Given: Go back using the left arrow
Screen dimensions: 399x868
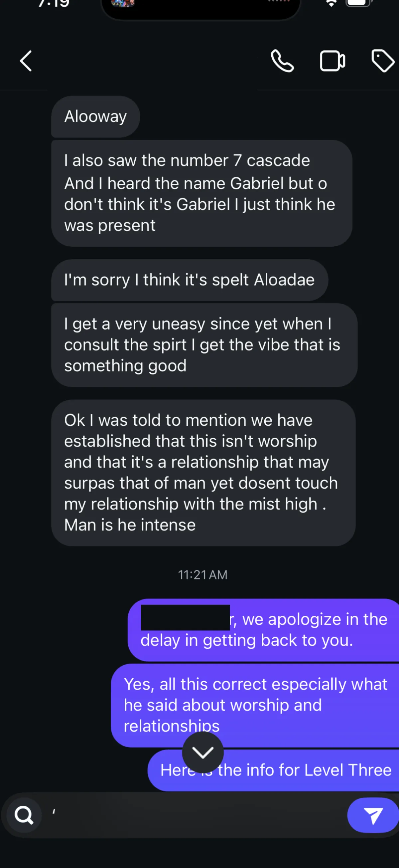Looking at the screenshot, I should [26, 61].
